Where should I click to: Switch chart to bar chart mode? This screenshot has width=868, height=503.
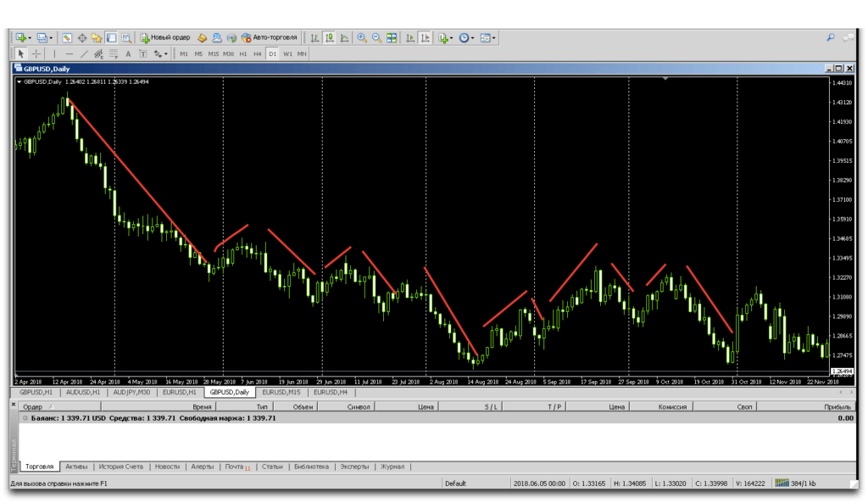[x=314, y=38]
